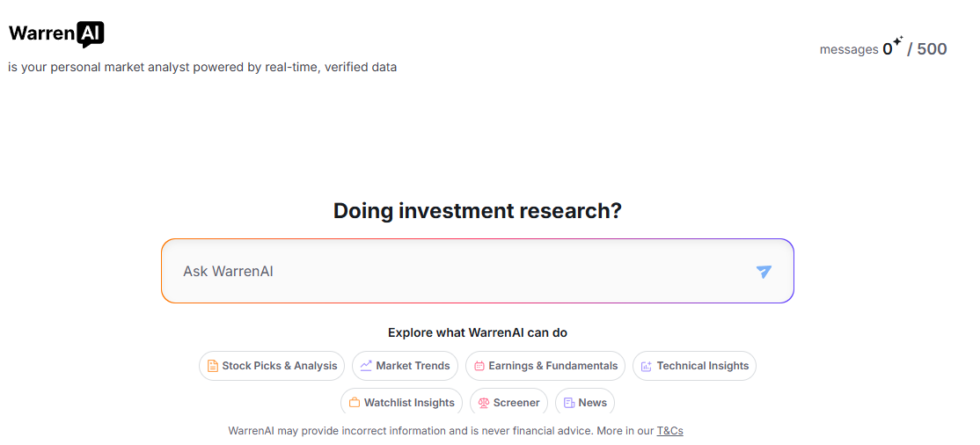Click the briefcase icon in Watchlist Insights
Screen dimensions: 980x445
[x=355, y=403]
